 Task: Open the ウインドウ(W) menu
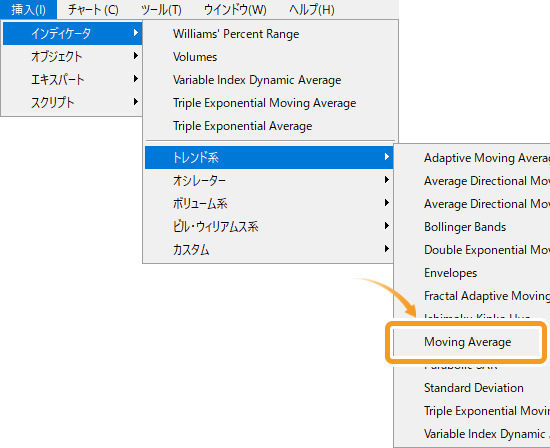coord(235,9)
